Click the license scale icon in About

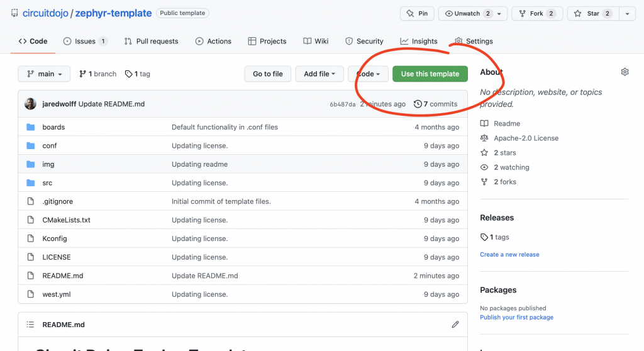[484, 138]
